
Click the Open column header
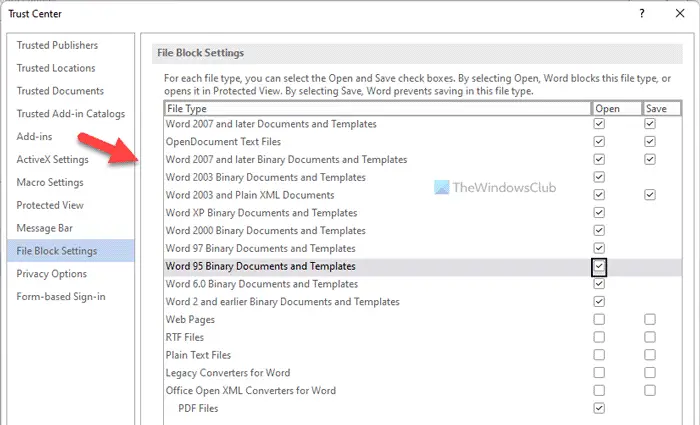coord(613,108)
